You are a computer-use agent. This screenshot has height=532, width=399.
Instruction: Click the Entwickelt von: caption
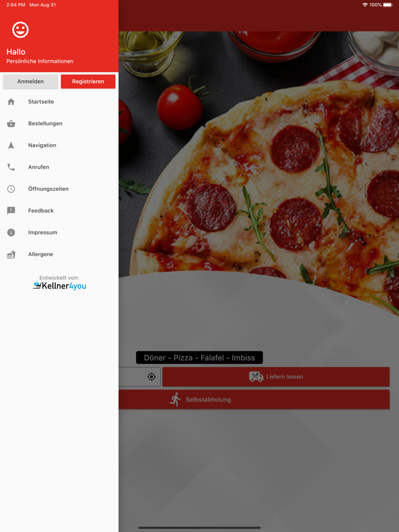point(59,278)
